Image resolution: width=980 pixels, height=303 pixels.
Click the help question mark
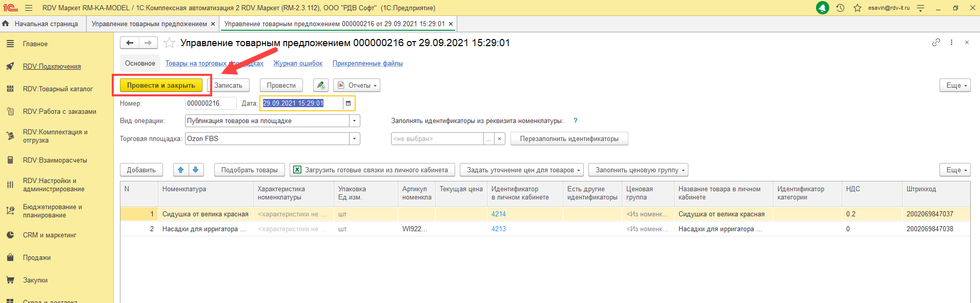coord(575,121)
